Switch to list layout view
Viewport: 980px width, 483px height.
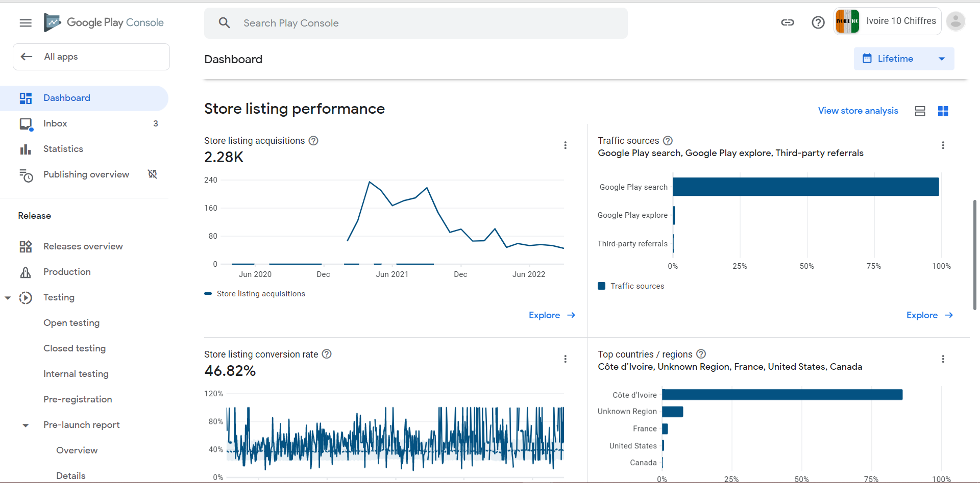tap(920, 111)
